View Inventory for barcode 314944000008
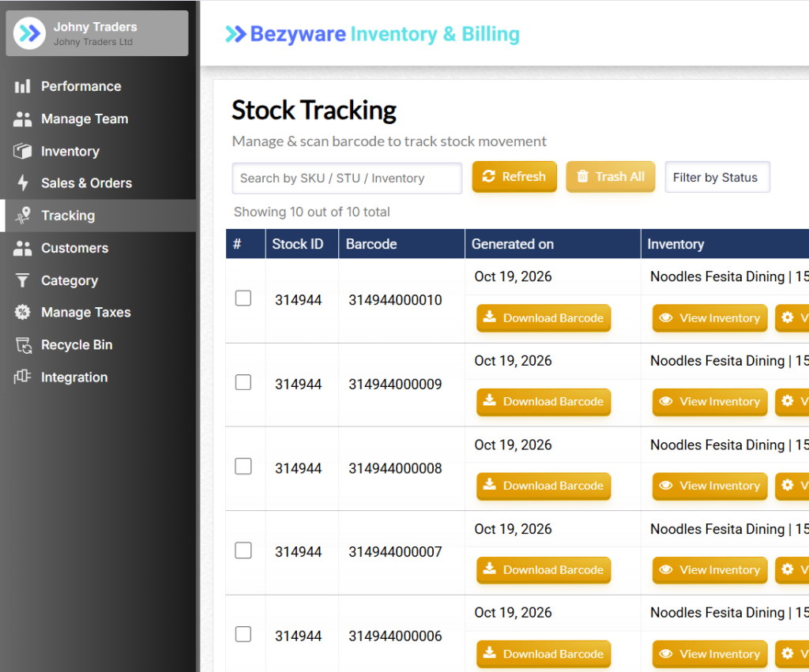Image resolution: width=809 pixels, height=672 pixels. (710, 486)
